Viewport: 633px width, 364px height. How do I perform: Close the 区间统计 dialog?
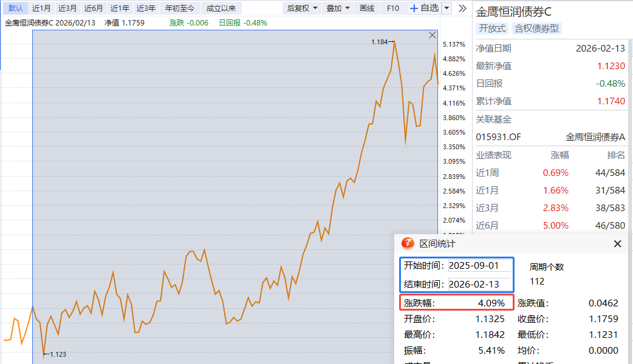tap(617, 244)
